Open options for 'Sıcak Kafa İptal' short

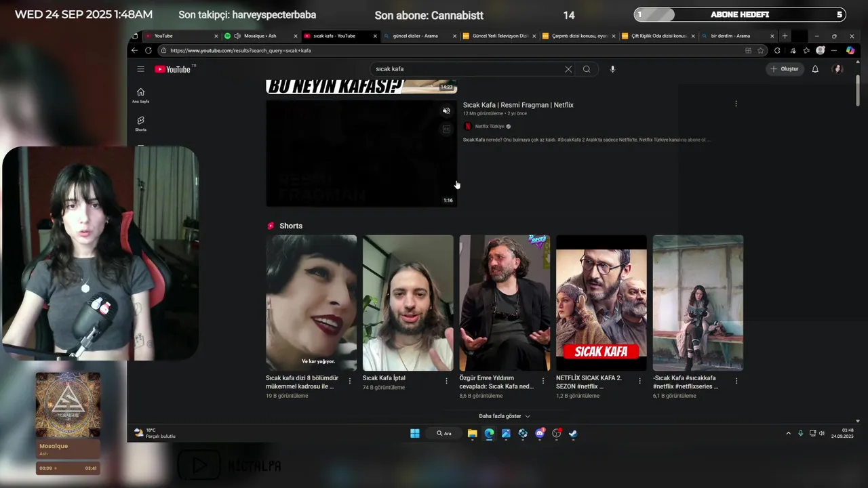coord(446,381)
